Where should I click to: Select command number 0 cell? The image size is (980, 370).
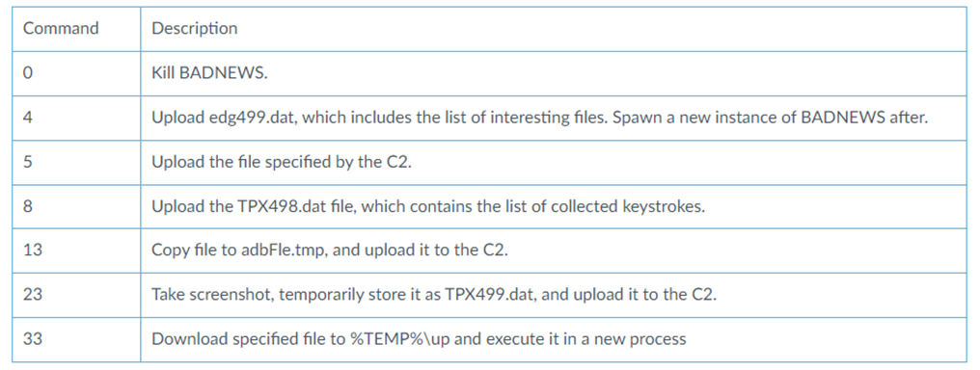[75, 73]
